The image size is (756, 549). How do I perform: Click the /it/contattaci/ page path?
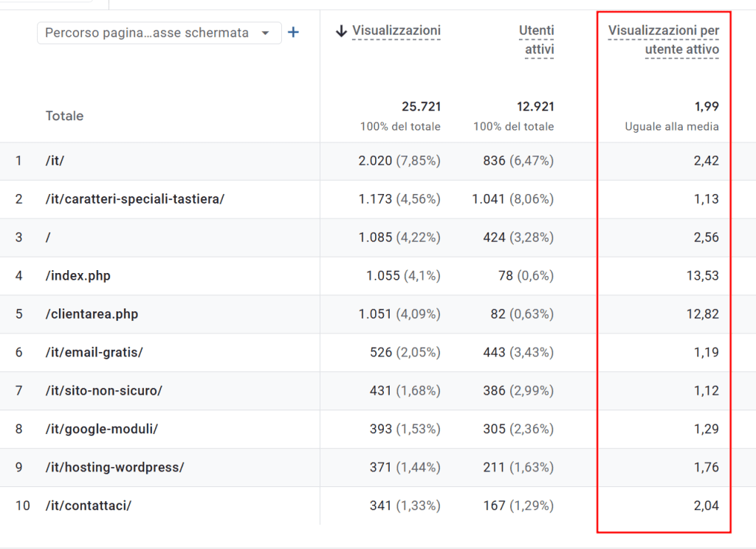click(89, 506)
